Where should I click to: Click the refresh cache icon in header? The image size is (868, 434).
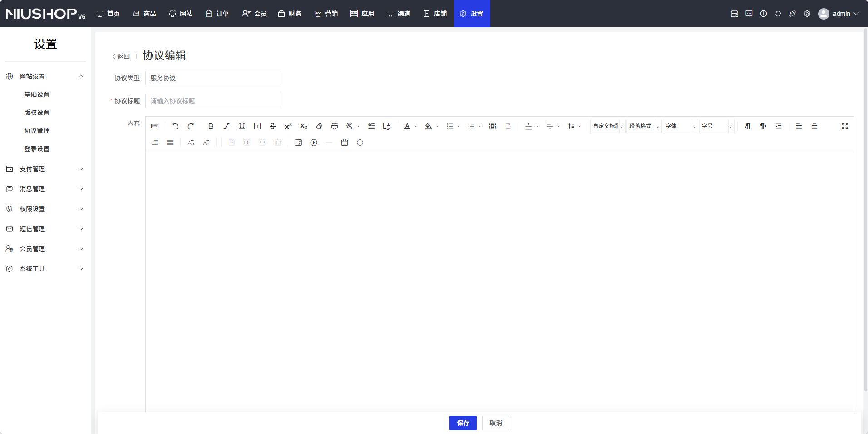pos(778,14)
